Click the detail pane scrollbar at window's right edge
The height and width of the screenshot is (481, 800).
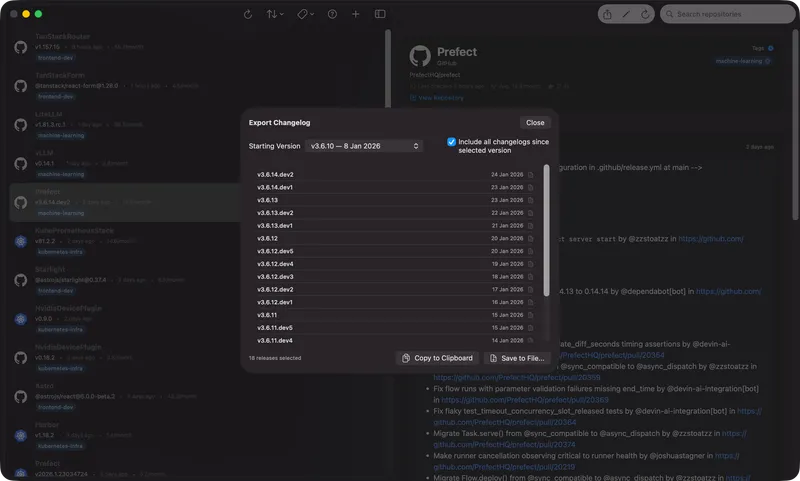click(x=795, y=125)
